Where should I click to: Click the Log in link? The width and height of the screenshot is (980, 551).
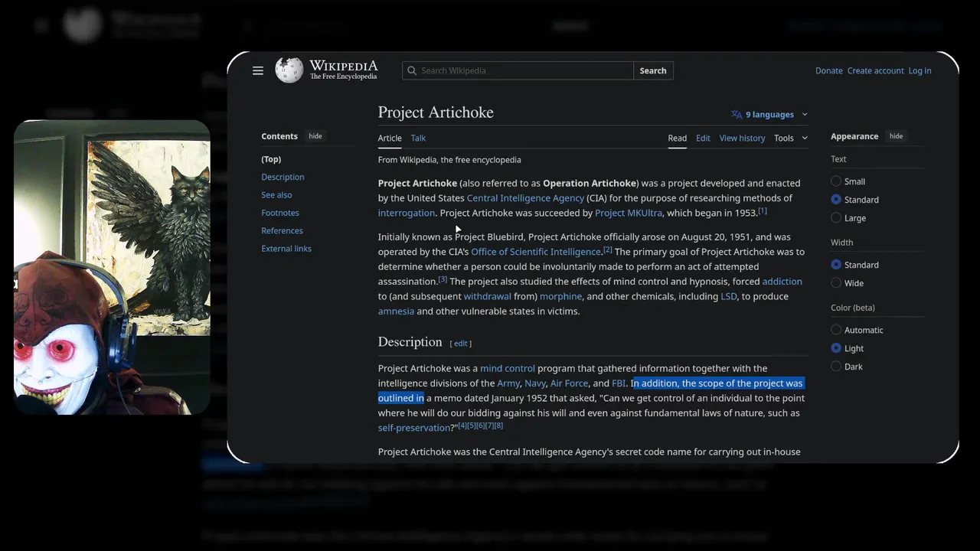point(920,70)
